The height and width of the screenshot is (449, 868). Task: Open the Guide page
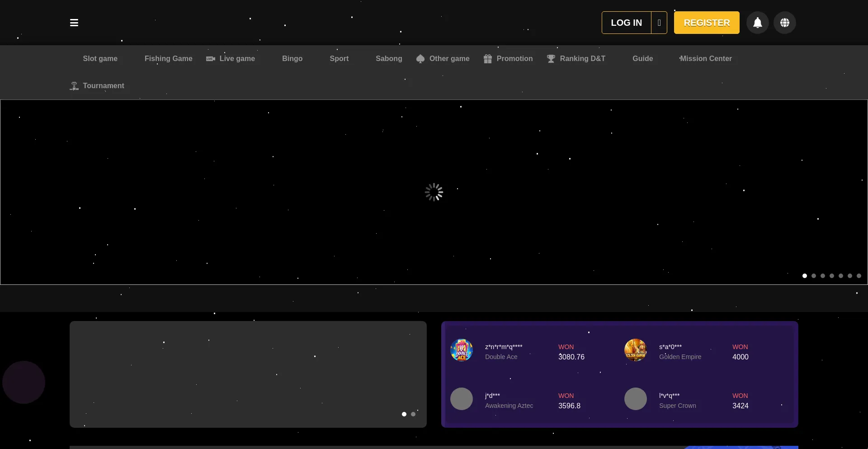tap(642, 59)
